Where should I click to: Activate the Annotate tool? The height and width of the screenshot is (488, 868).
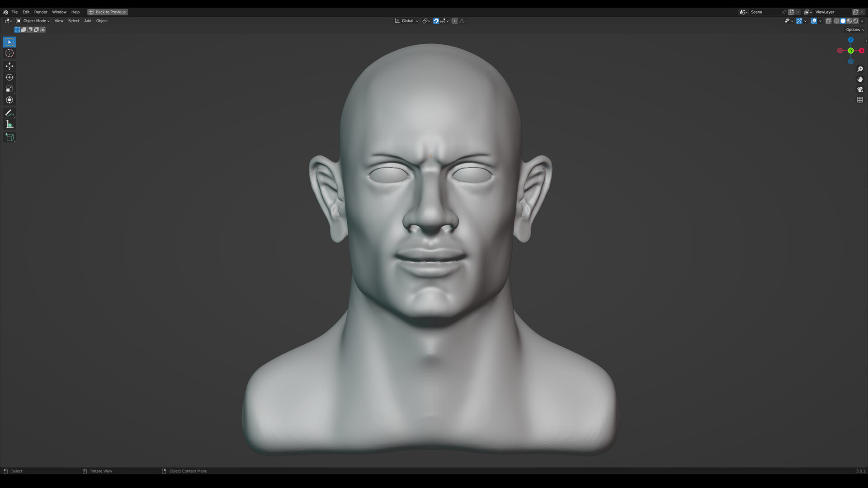pos(9,113)
